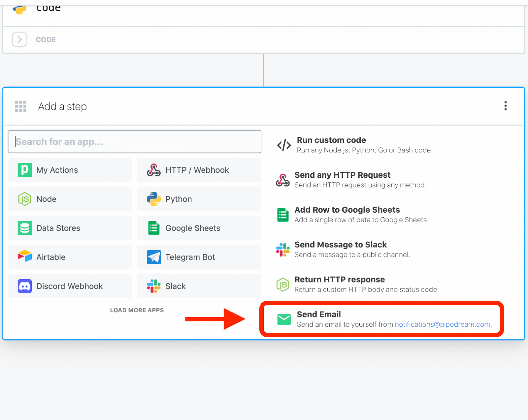This screenshot has width=528, height=420.
Task: Click the Node icon for Return HTTP response
Action: 283,285
